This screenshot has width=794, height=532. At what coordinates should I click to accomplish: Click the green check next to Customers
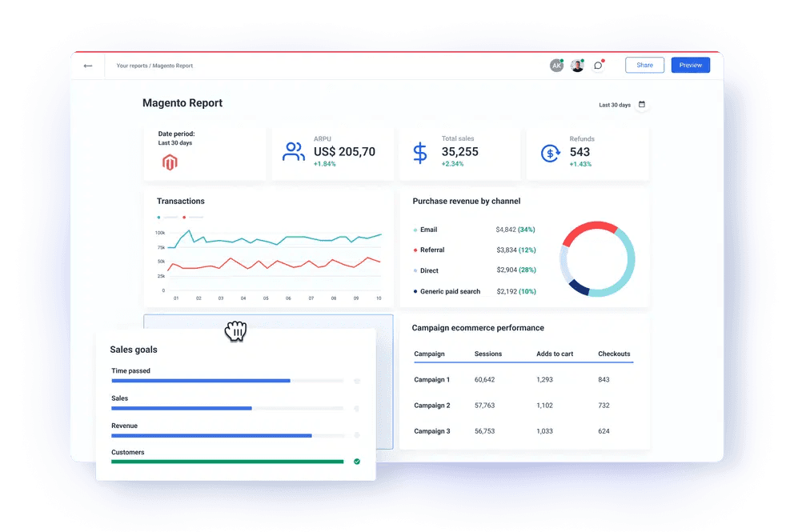357,462
